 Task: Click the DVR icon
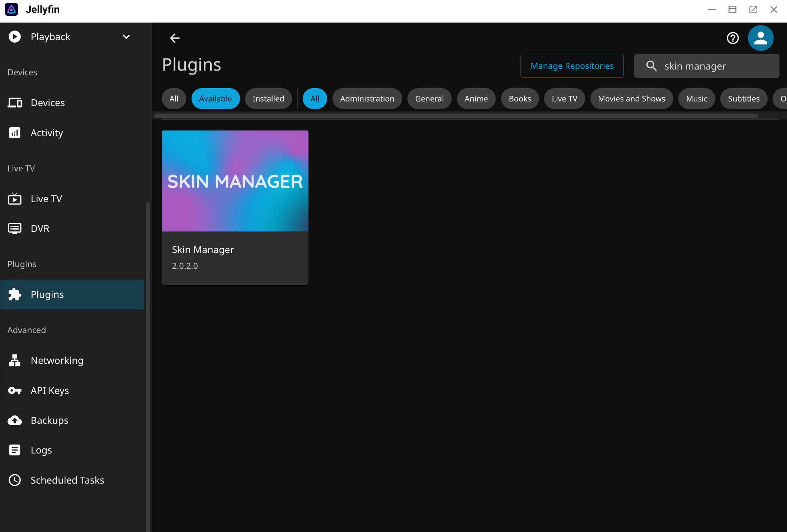click(15, 228)
